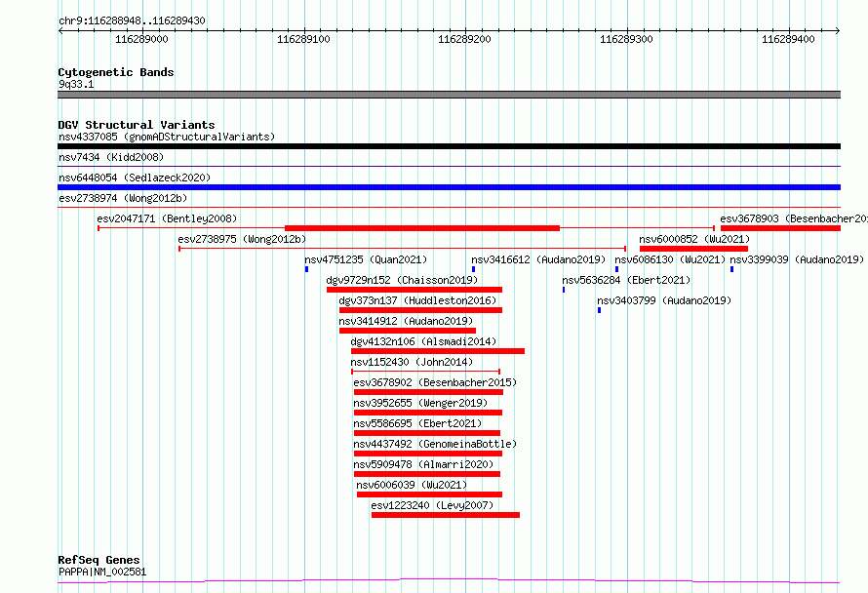Open the nsv1152430 (John2014) variant label
The width and height of the screenshot is (868, 593).
[412, 362]
